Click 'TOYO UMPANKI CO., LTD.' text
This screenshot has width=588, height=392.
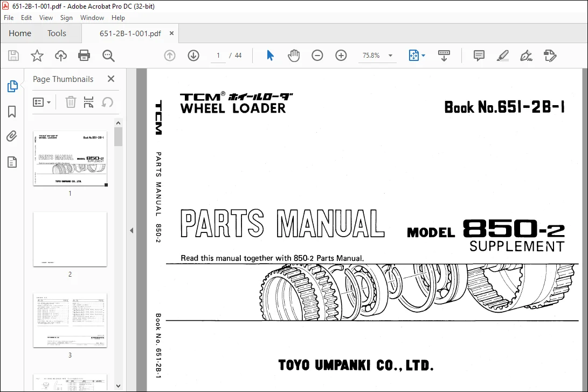click(x=356, y=365)
